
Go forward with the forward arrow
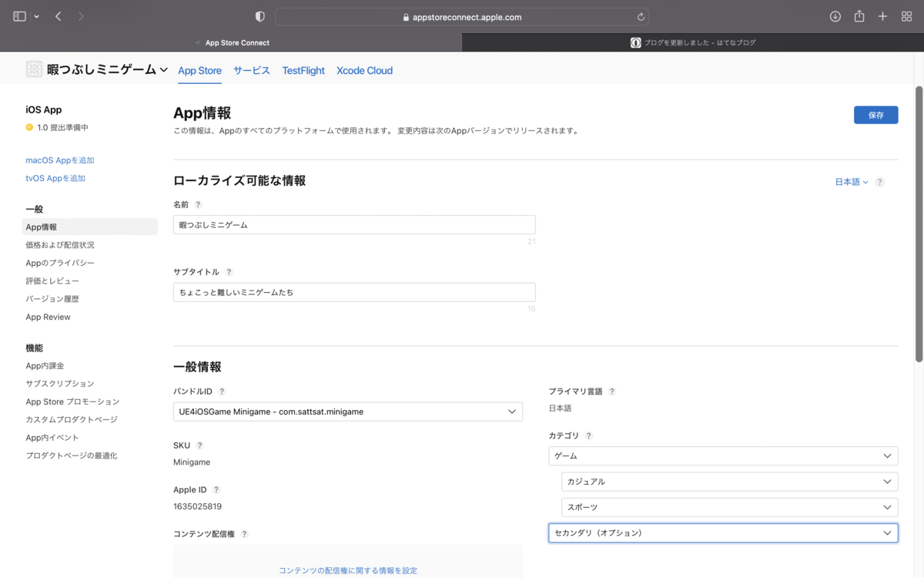coord(82,16)
